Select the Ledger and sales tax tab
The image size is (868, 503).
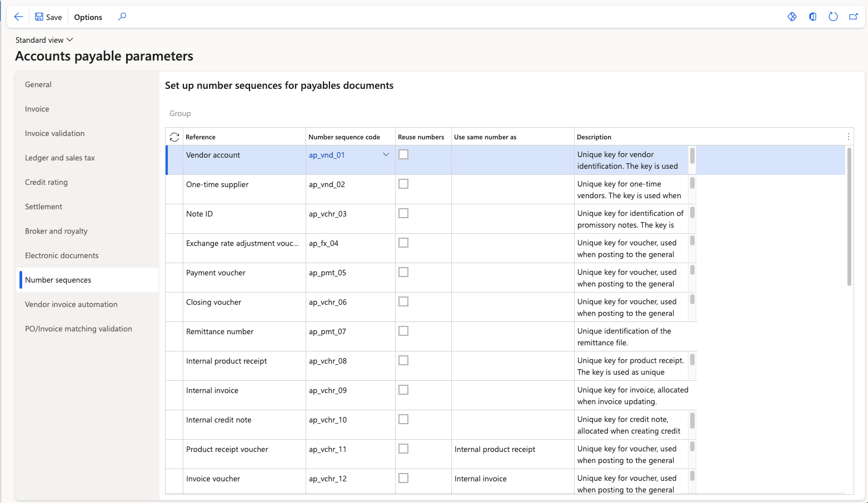[60, 158]
